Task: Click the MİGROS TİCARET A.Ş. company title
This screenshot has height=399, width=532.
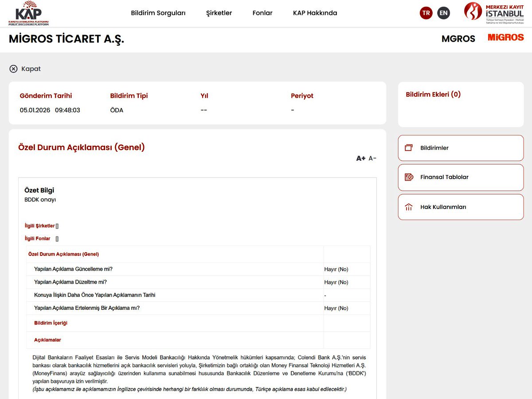Action: pyautogui.click(x=66, y=39)
